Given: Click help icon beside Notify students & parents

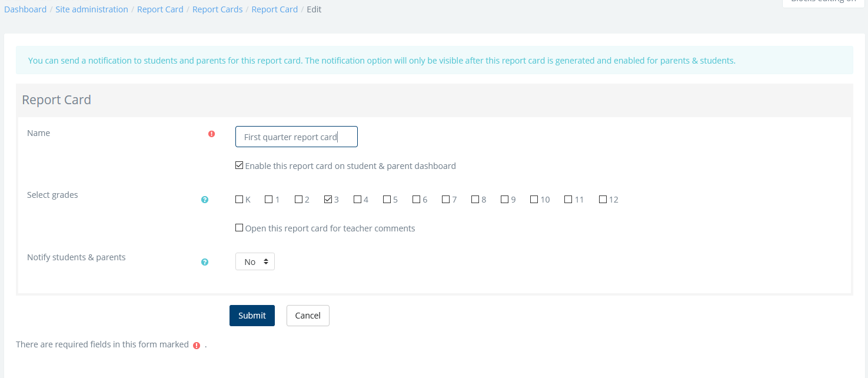Looking at the screenshot, I should 205,262.
